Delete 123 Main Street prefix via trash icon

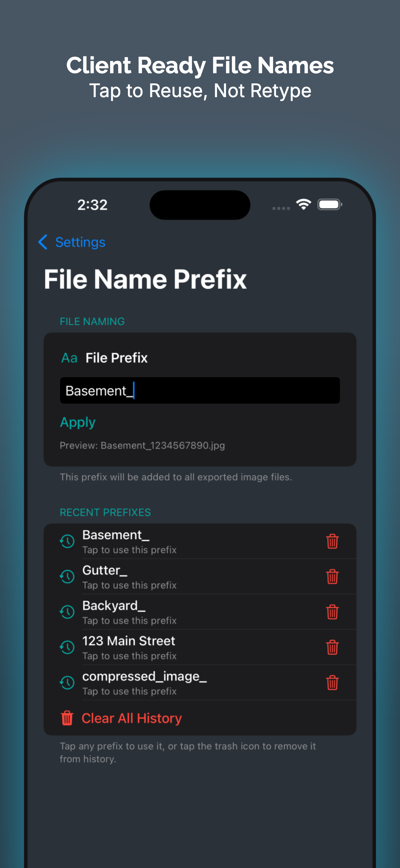pos(332,647)
